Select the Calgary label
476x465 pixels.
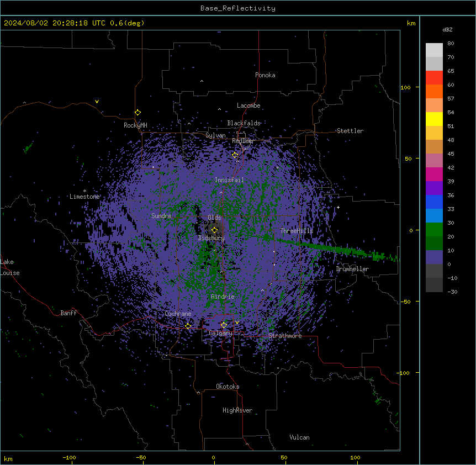(x=220, y=333)
